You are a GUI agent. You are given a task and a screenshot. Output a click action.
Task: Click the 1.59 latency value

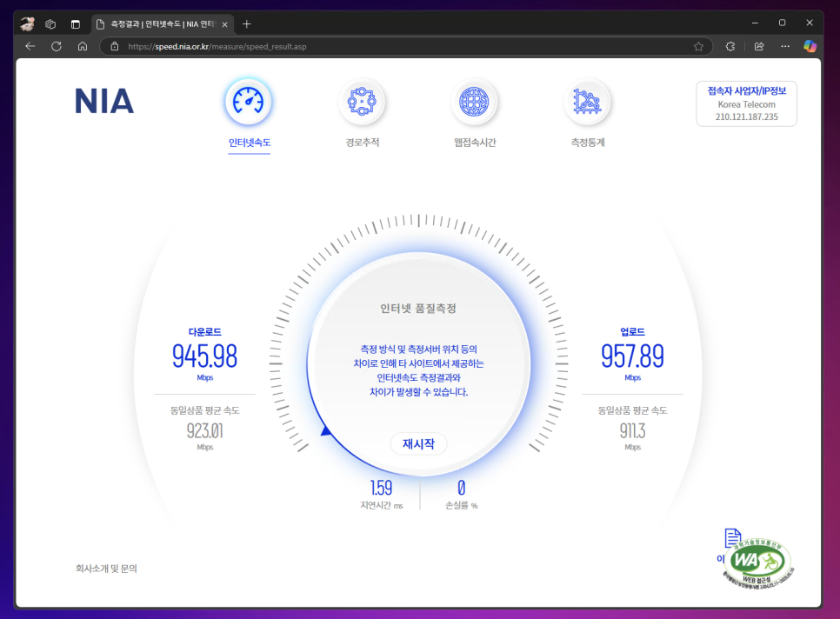click(381, 488)
